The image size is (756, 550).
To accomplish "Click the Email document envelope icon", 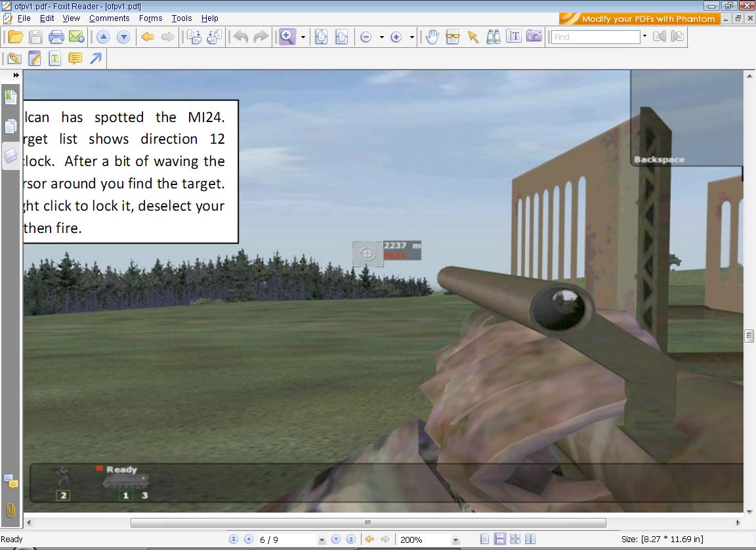I will (76, 37).
